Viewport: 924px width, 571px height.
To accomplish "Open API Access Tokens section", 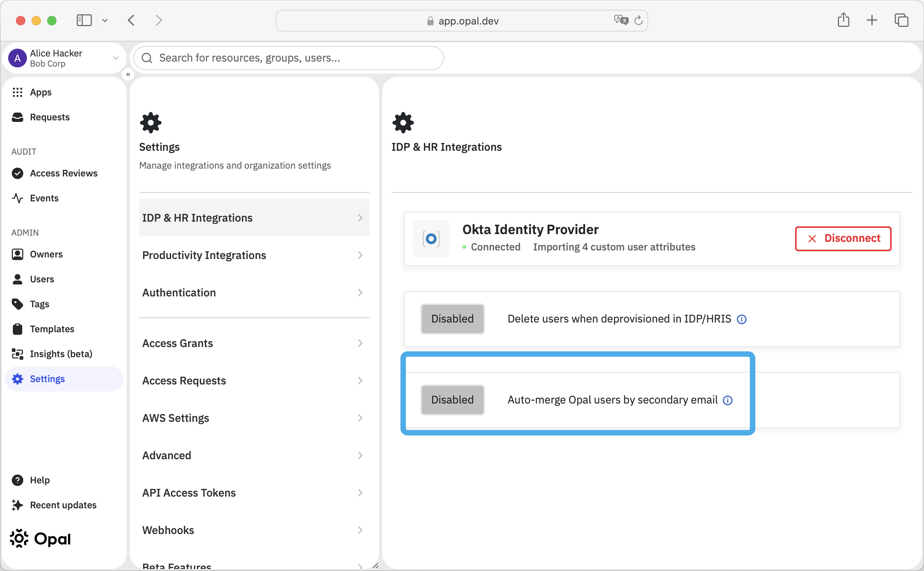I will pyautogui.click(x=254, y=493).
